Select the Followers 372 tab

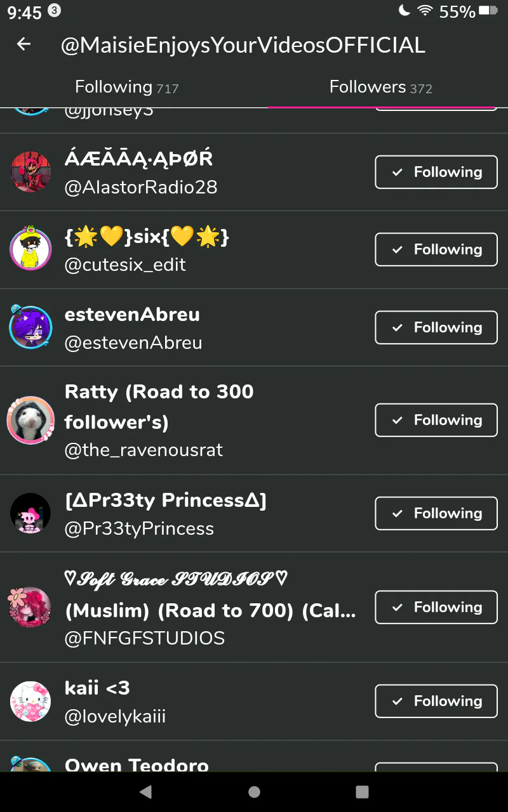click(381, 87)
